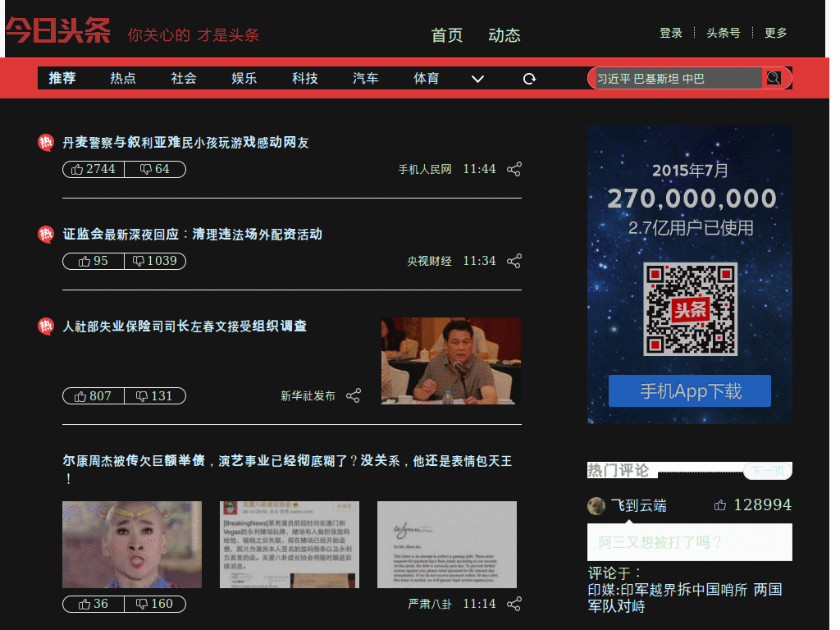Open the 科技 category
The width and height of the screenshot is (840, 630).
(x=305, y=78)
